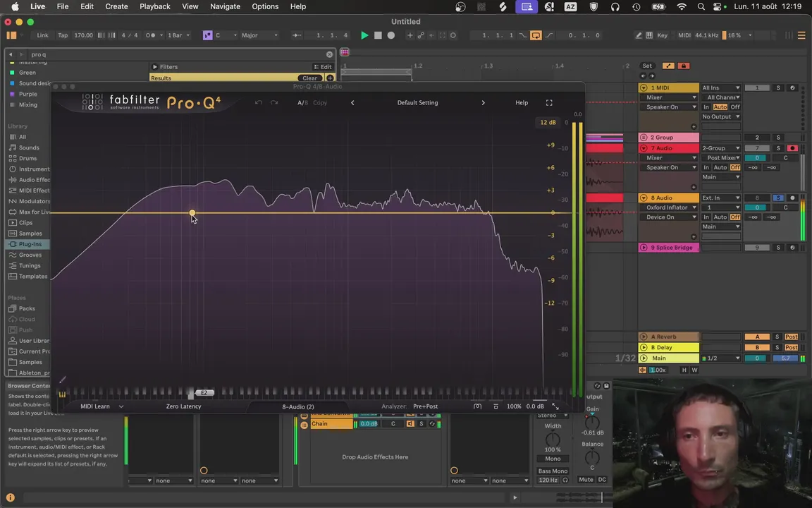Toggle the automation arm orange icon
Image resolution: width=812 pixels, height=508 pixels.
point(668,66)
